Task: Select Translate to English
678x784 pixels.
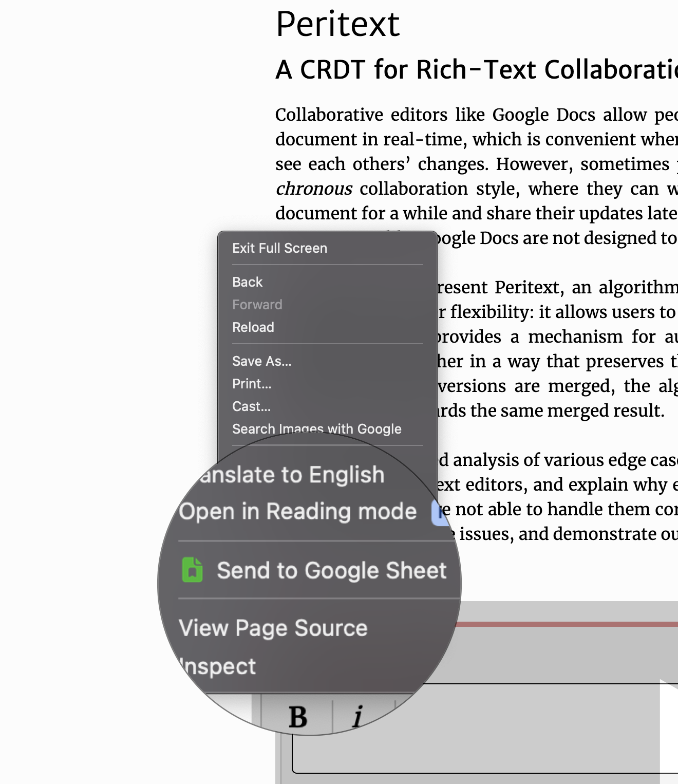Action: coord(293,474)
